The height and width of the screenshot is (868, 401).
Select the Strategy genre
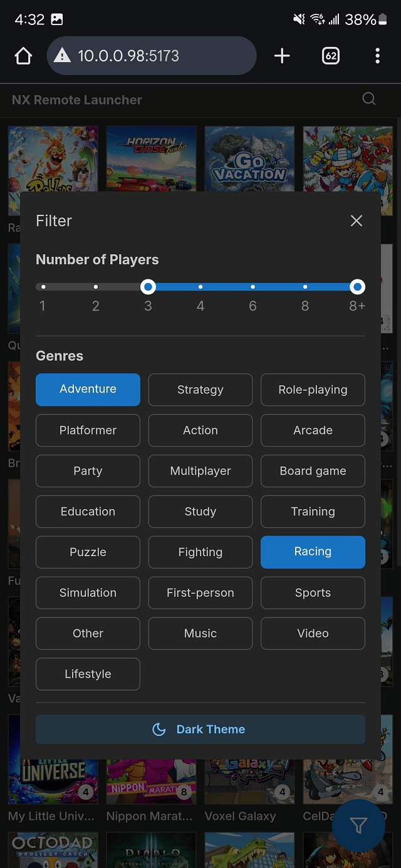[200, 390]
